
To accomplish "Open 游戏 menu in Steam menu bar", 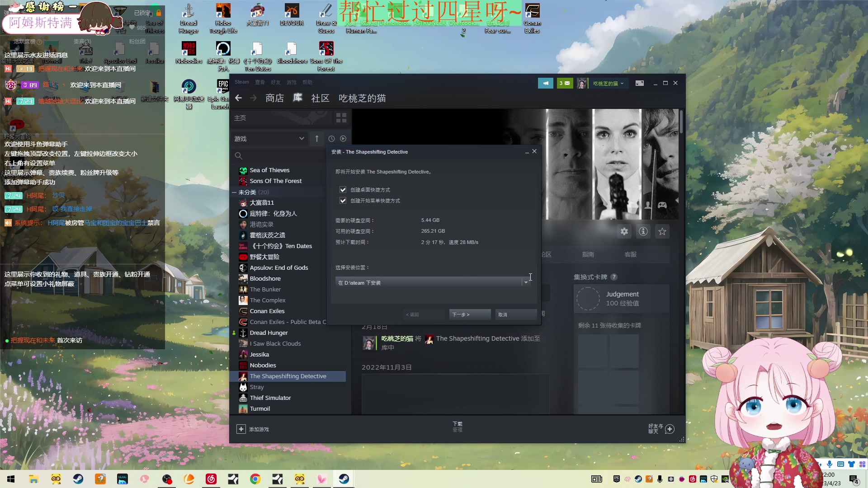I will point(292,82).
